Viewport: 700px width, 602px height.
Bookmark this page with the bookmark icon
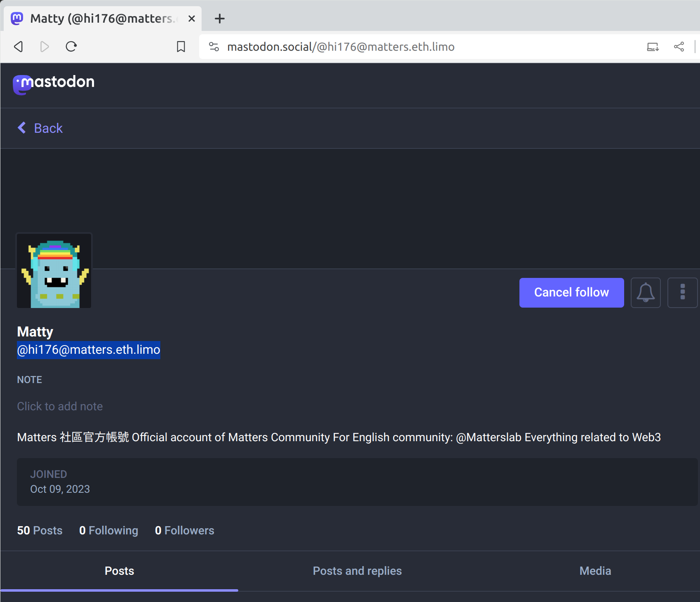[x=181, y=47]
